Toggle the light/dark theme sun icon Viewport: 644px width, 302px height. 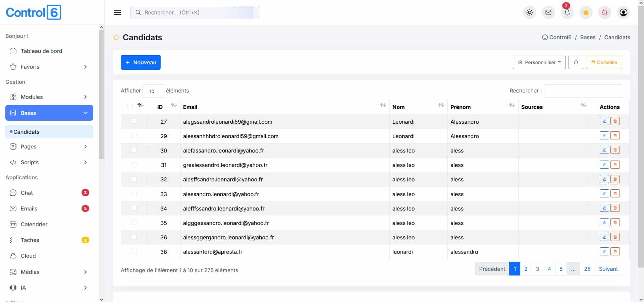pyautogui.click(x=529, y=12)
